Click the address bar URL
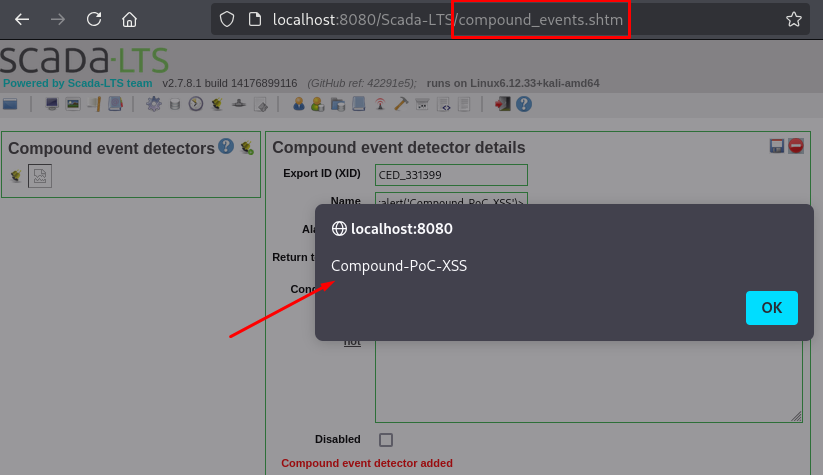The width and height of the screenshot is (823, 475). pos(448,19)
